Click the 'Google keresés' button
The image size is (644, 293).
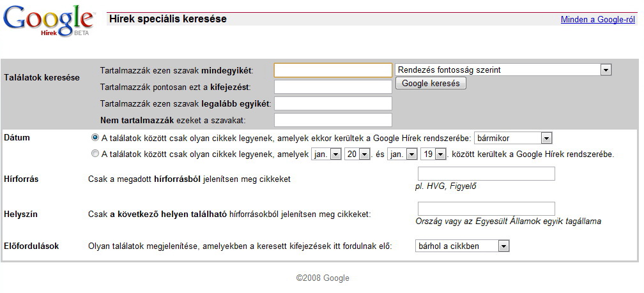431,83
